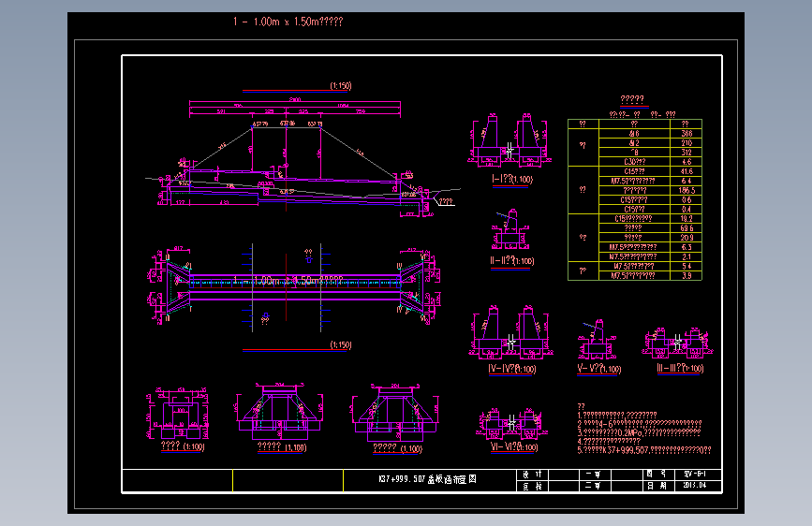The height and width of the screenshot is (526, 812).
Task: Select the '1 - 1.00m x 1.50m' heading above the frame
Action: (x=288, y=22)
